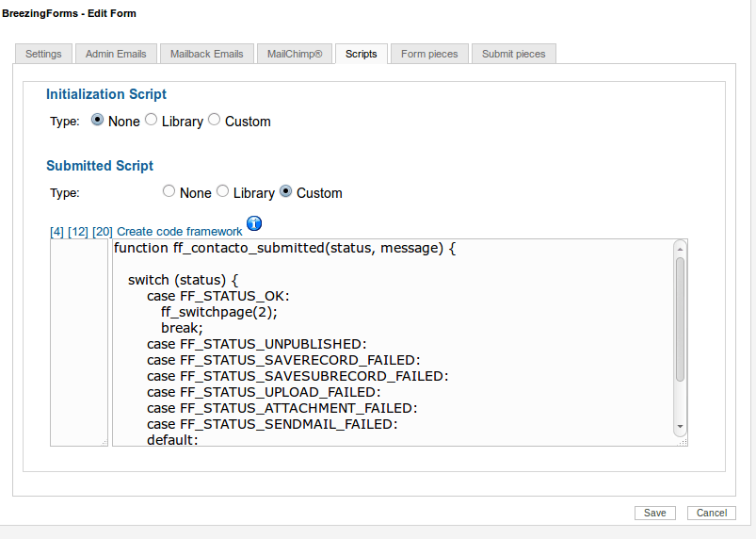Select the Scripts tab

tap(362, 54)
